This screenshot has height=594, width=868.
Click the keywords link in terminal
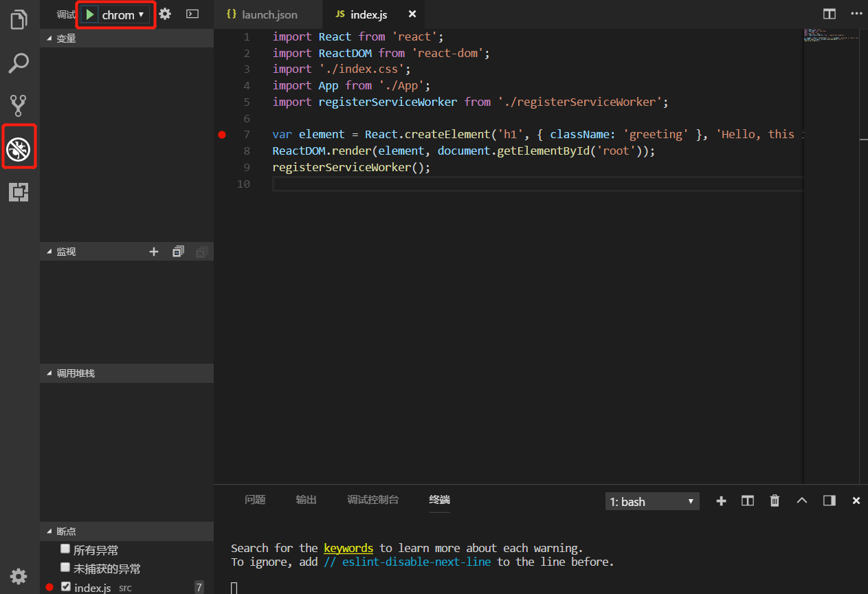point(348,549)
